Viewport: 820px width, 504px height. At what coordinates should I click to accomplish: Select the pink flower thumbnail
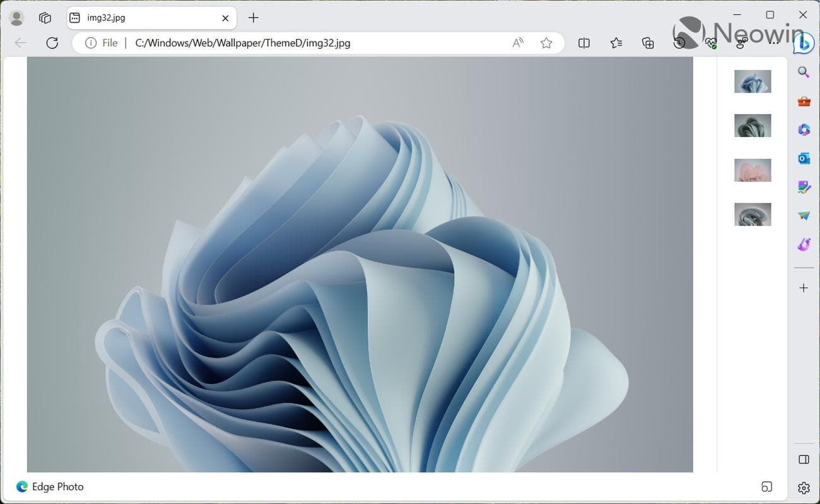[753, 170]
